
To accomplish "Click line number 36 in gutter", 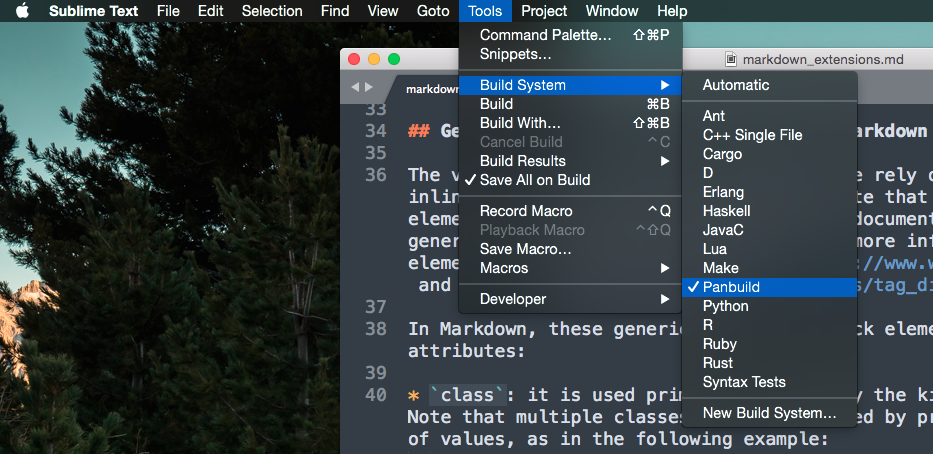I will tap(375, 175).
